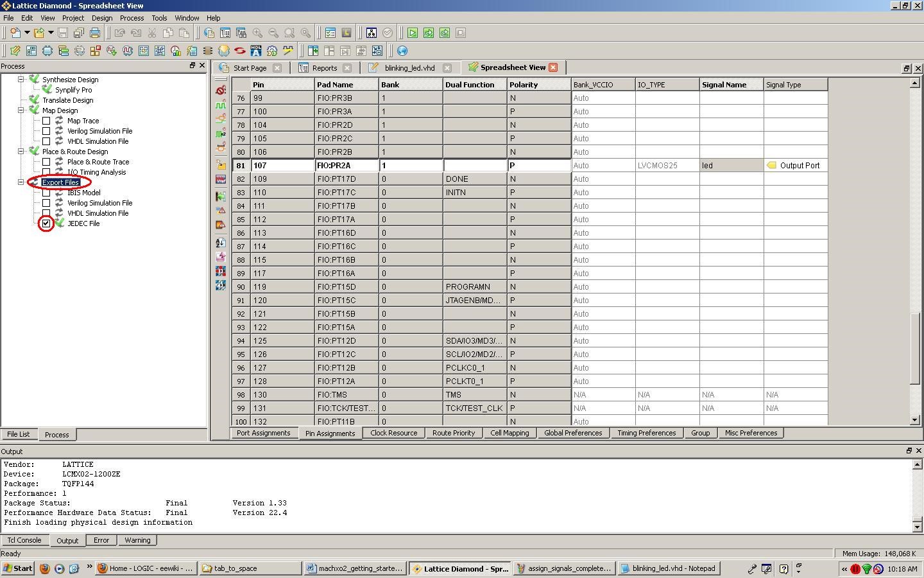Screen dimensions: 924x578
Task: Click the output panel scroll down arrow
Action: (917, 527)
